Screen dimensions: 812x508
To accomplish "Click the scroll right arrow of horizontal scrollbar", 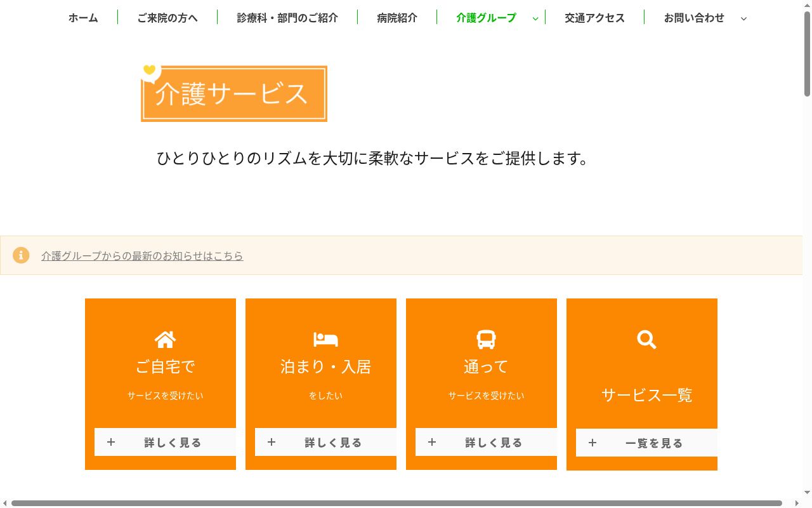I will (x=797, y=503).
